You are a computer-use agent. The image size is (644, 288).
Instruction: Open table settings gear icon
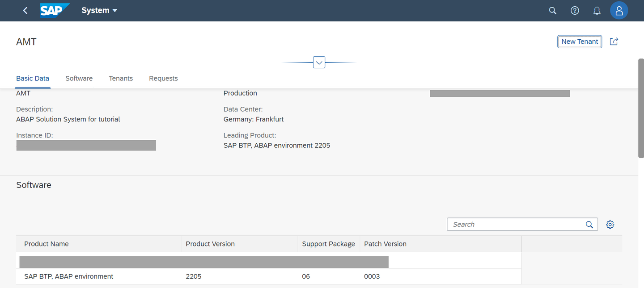[x=610, y=224]
